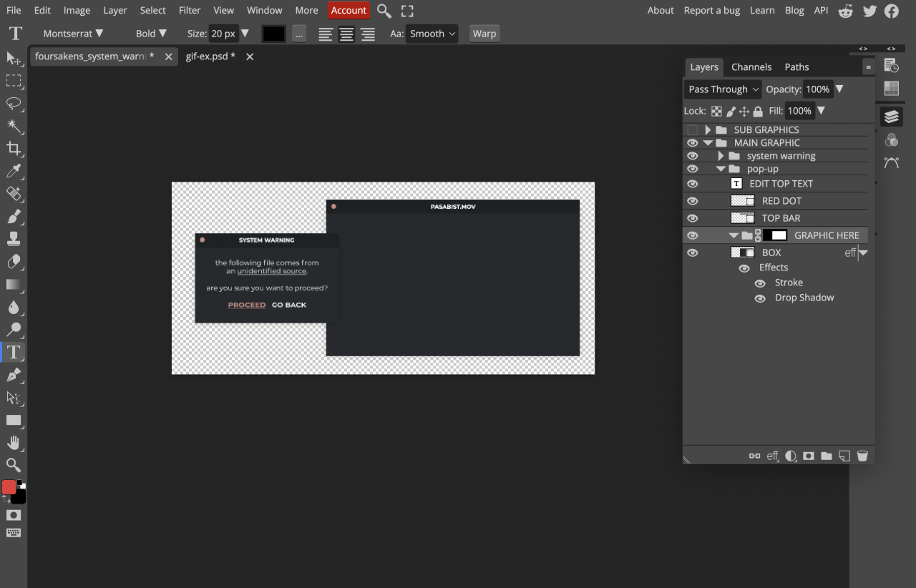Select the Move tool

click(x=14, y=58)
